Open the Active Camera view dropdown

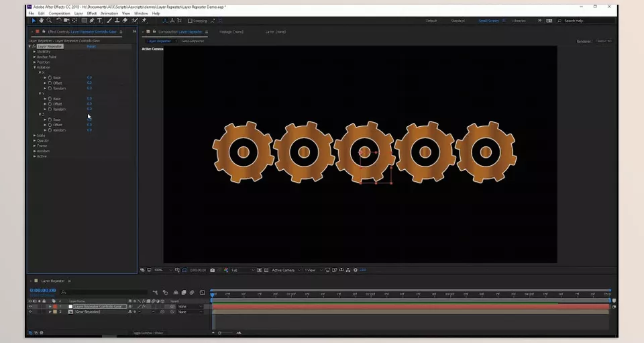(x=286, y=271)
